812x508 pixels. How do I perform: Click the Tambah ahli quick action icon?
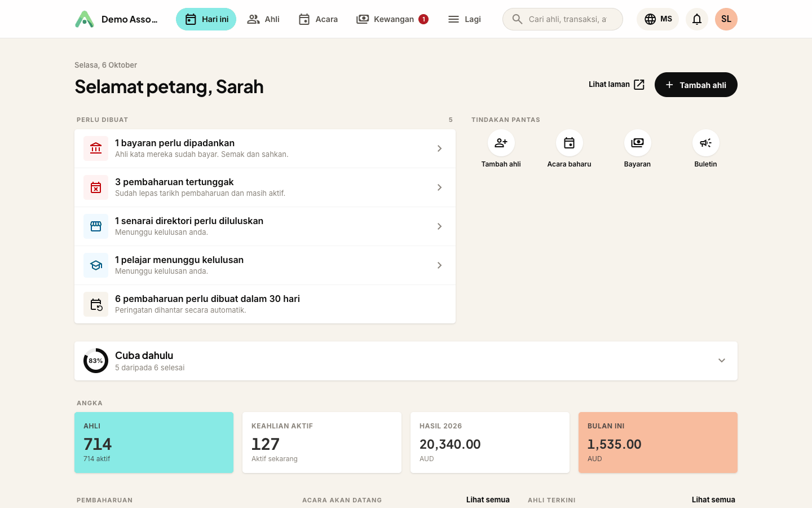tap(501, 143)
